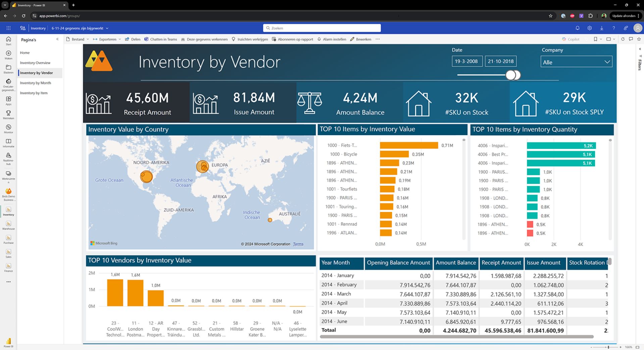Image resolution: width=644 pixels, height=350 pixels.
Task: Click Chatten in Teams button
Action: [160, 39]
